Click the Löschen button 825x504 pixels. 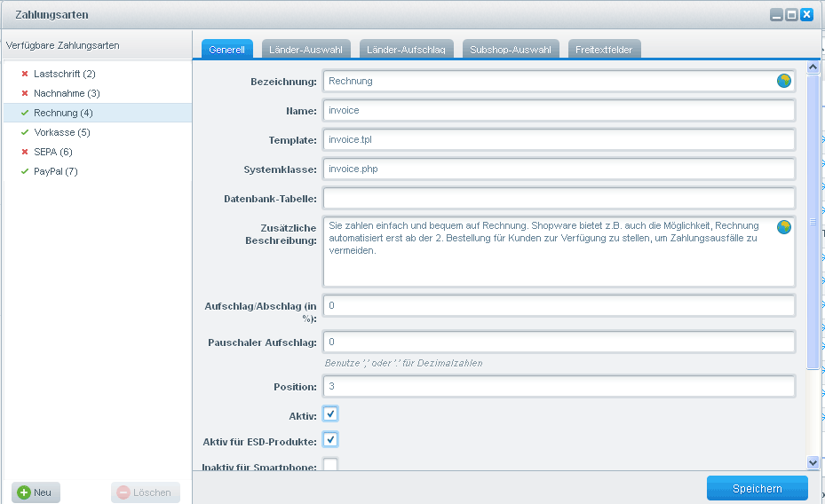pyautogui.click(x=146, y=492)
